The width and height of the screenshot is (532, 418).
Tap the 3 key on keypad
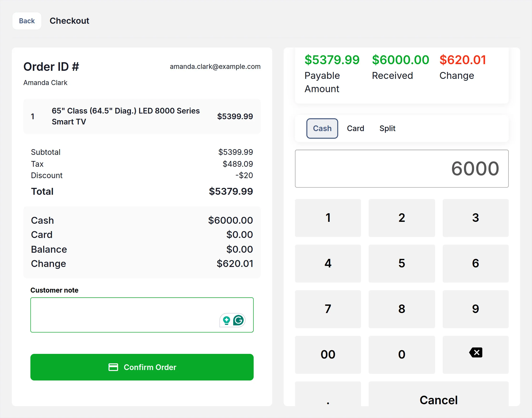tap(475, 218)
